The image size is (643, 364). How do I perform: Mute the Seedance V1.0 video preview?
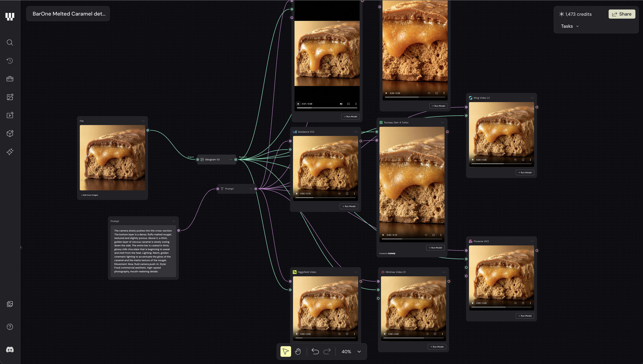pos(340,193)
